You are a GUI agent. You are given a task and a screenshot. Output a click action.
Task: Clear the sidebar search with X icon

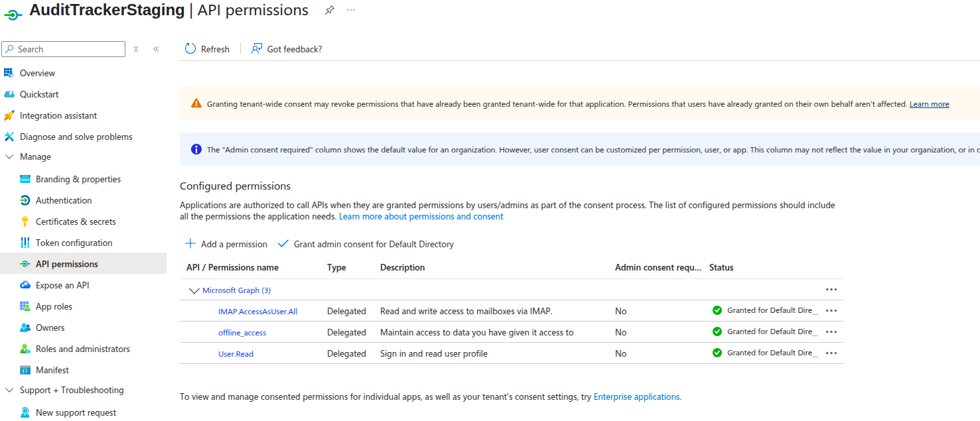[136, 49]
